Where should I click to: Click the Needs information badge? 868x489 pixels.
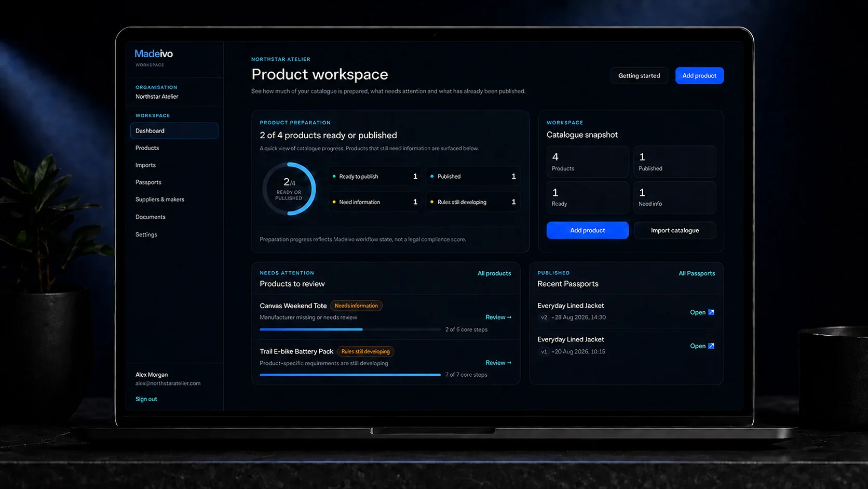(x=356, y=306)
